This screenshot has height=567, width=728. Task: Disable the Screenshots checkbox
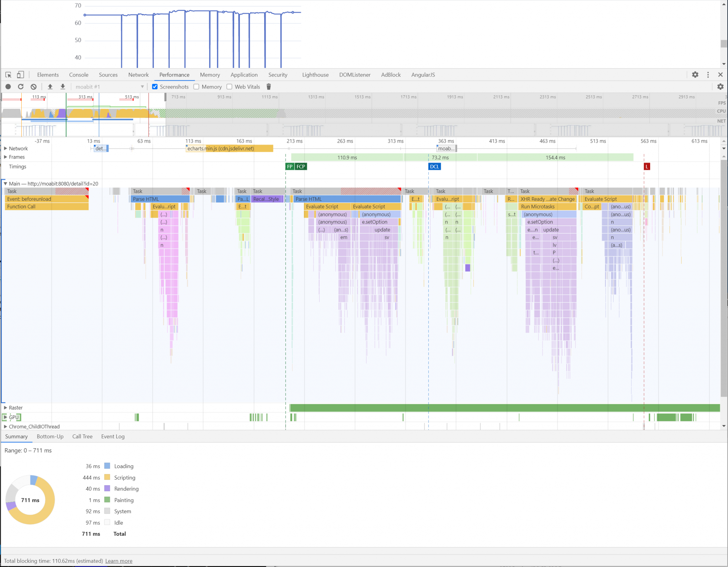(x=155, y=86)
